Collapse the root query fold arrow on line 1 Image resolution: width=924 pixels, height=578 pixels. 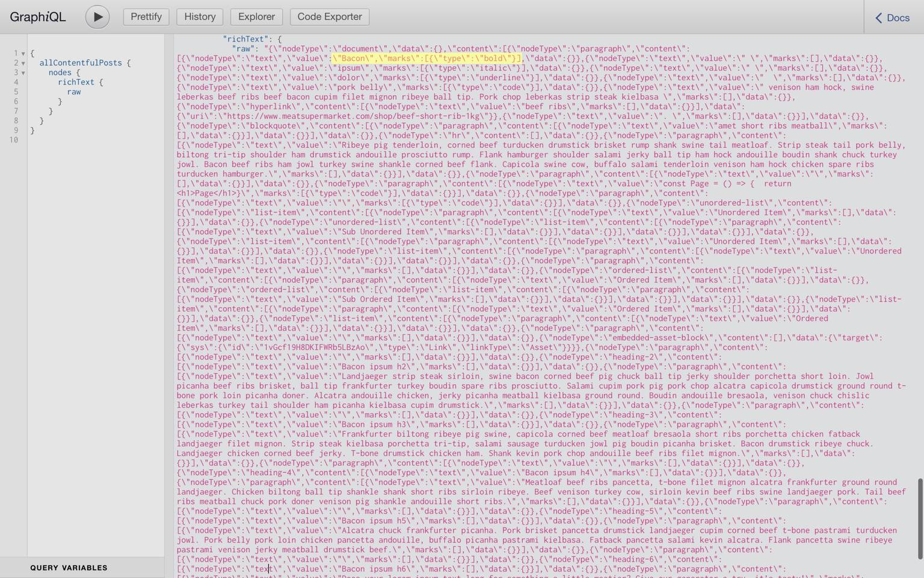click(22, 53)
